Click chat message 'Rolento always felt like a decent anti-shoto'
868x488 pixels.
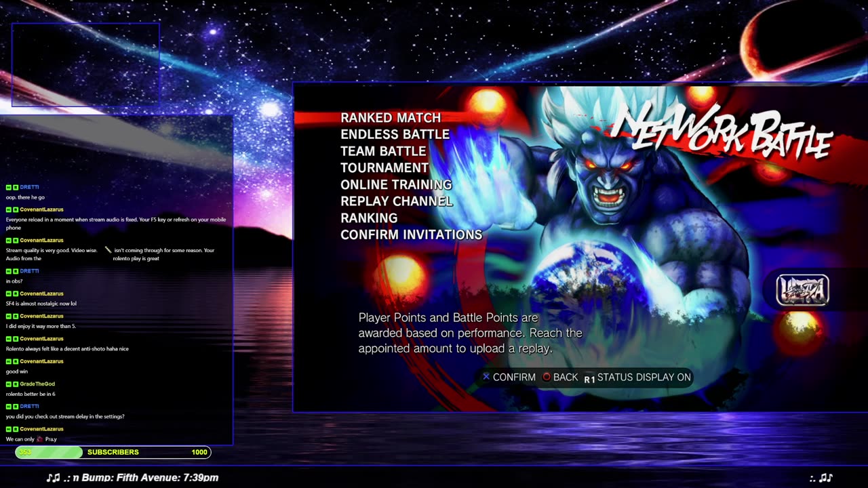click(x=67, y=349)
